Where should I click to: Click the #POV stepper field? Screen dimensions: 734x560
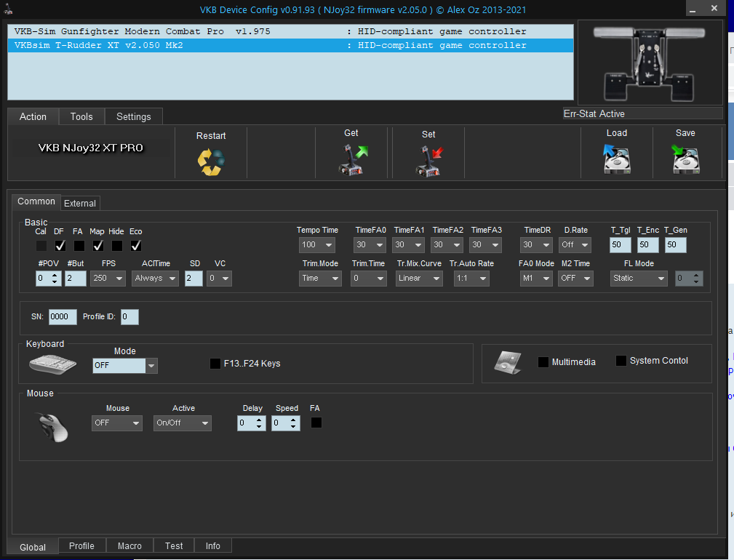48,279
